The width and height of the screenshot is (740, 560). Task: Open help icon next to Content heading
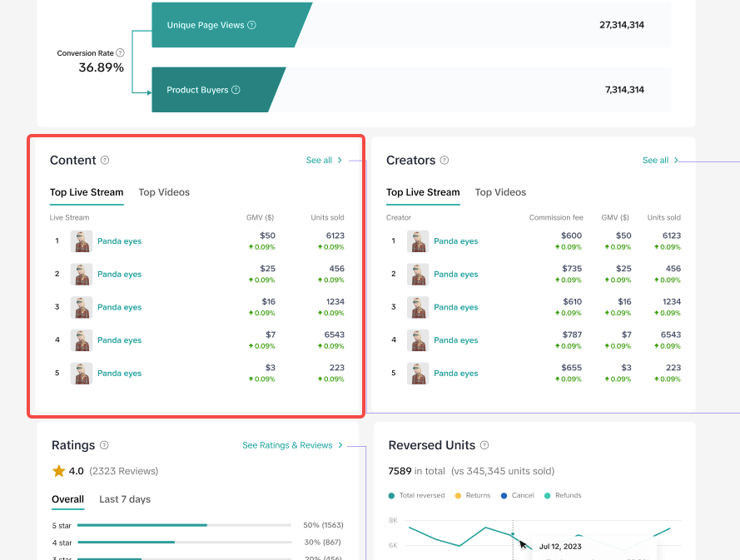(105, 161)
